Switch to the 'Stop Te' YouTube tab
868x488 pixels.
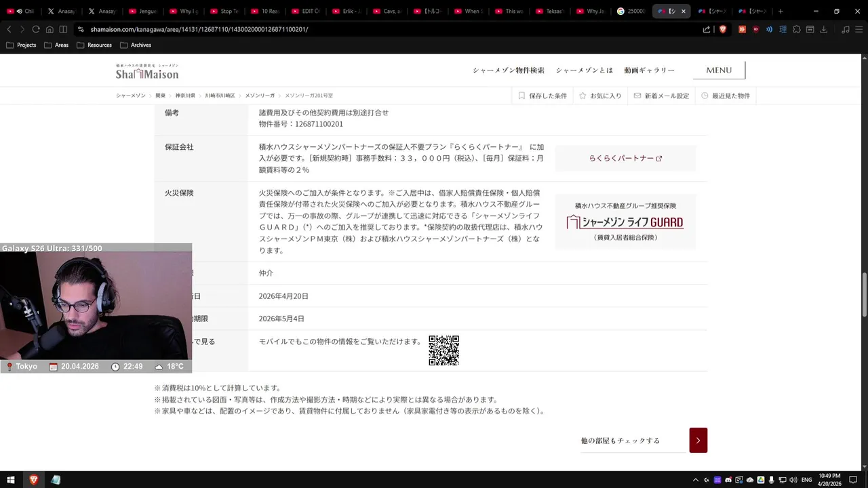point(224,12)
